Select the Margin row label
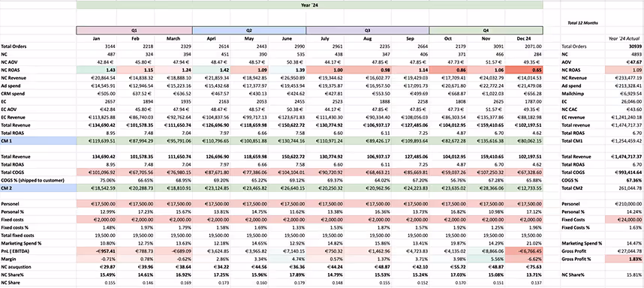This screenshot has width=644, height=288. (8, 259)
